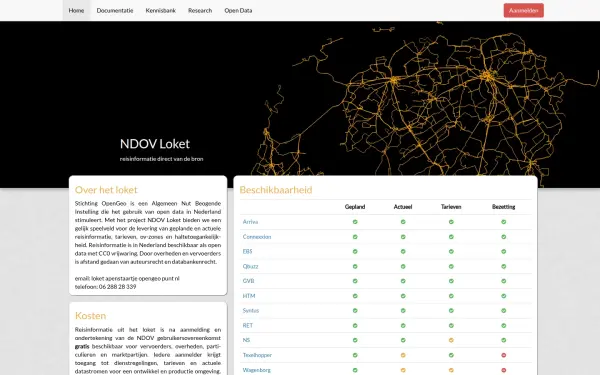Click the Tarieven column header

pos(451,207)
